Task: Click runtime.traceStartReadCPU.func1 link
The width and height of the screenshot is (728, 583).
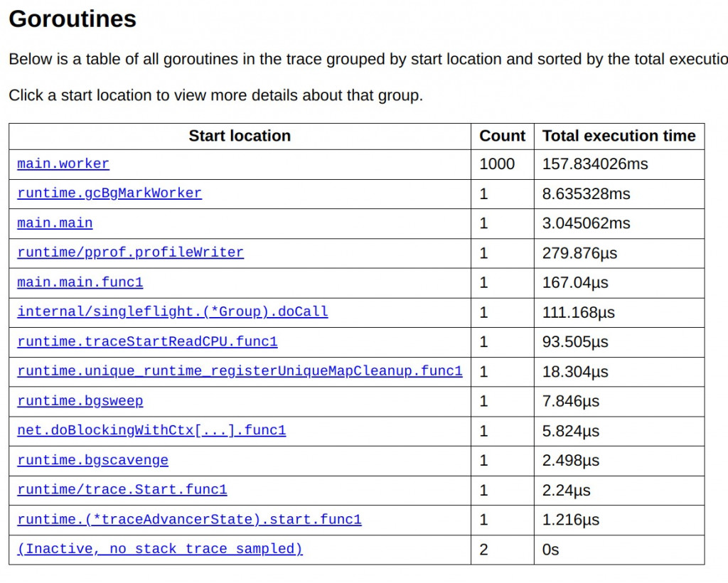Action: (x=147, y=342)
